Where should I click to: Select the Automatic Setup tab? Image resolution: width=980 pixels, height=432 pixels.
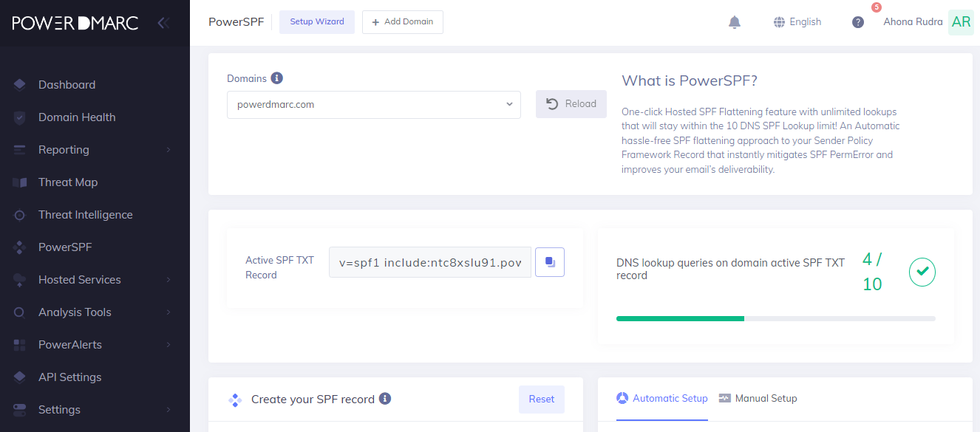(x=661, y=399)
